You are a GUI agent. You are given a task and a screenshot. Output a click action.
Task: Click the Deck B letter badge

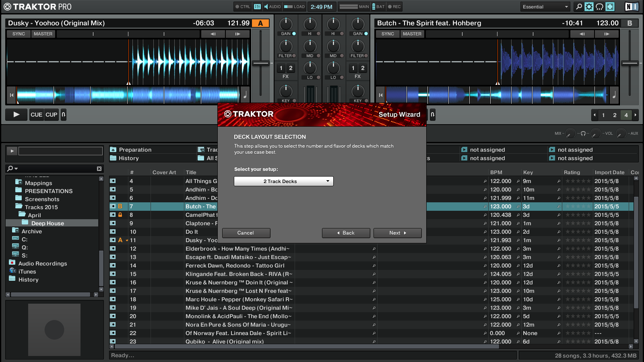pyautogui.click(x=630, y=23)
